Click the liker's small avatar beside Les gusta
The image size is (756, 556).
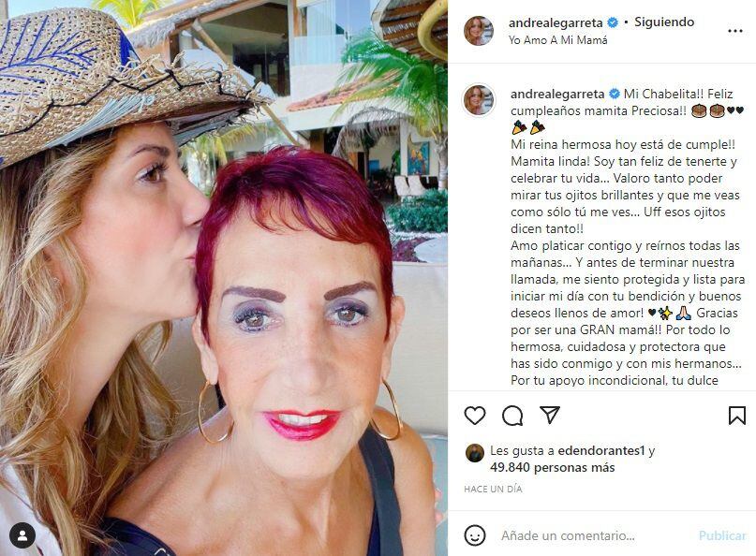point(475,453)
